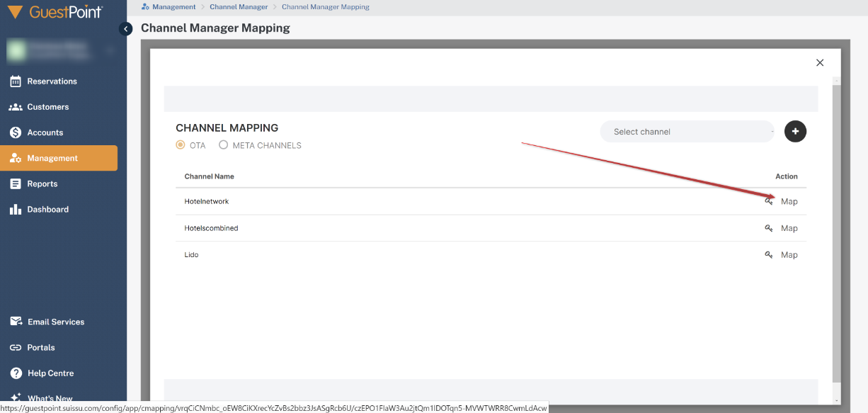The width and height of the screenshot is (868, 413).
Task: Click the Help Centre question mark icon
Action: (x=16, y=373)
